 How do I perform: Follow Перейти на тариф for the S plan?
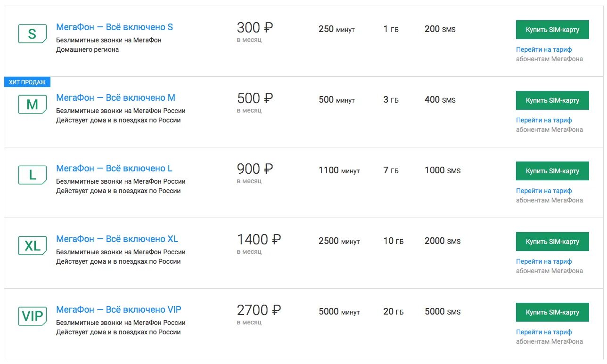[x=544, y=49]
